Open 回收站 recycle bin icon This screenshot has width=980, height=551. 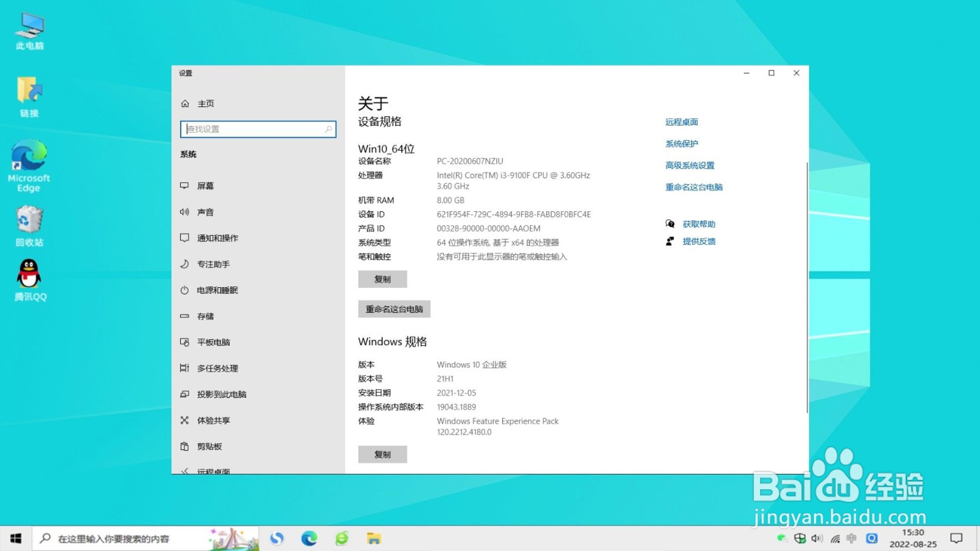click(x=29, y=225)
